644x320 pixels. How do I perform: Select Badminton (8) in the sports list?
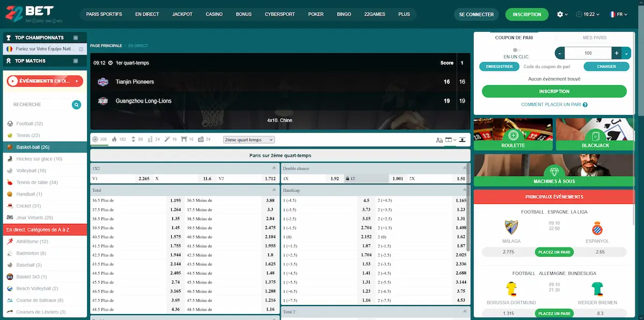tap(45, 253)
